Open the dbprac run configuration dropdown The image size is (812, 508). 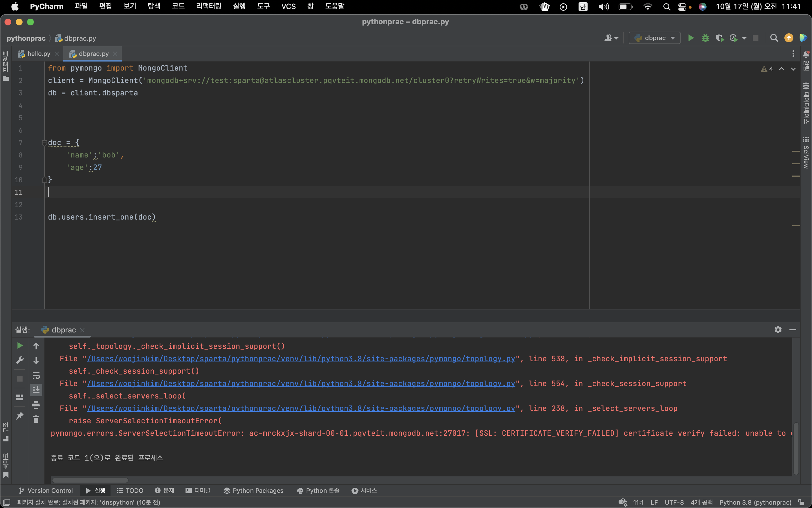654,38
